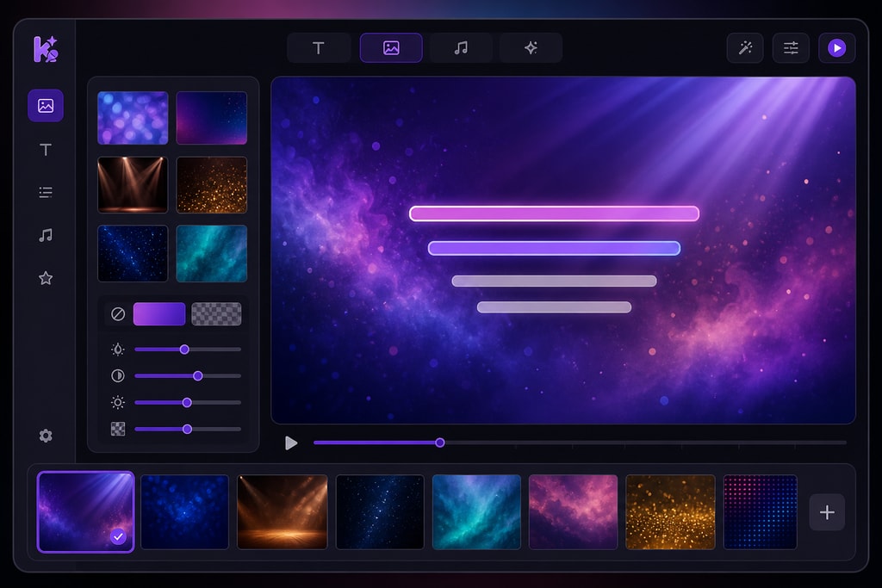Image resolution: width=882 pixels, height=588 pixels.
Task: Select the dotted halftone thumbnail in bottom strip
Action: 760,512
